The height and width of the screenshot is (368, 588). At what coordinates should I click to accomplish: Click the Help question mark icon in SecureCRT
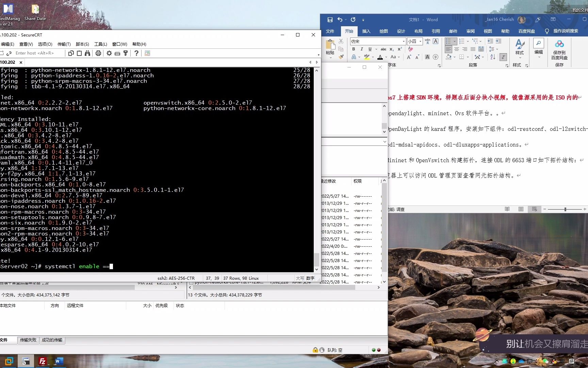pyautogui.click(x=136, y=53)
